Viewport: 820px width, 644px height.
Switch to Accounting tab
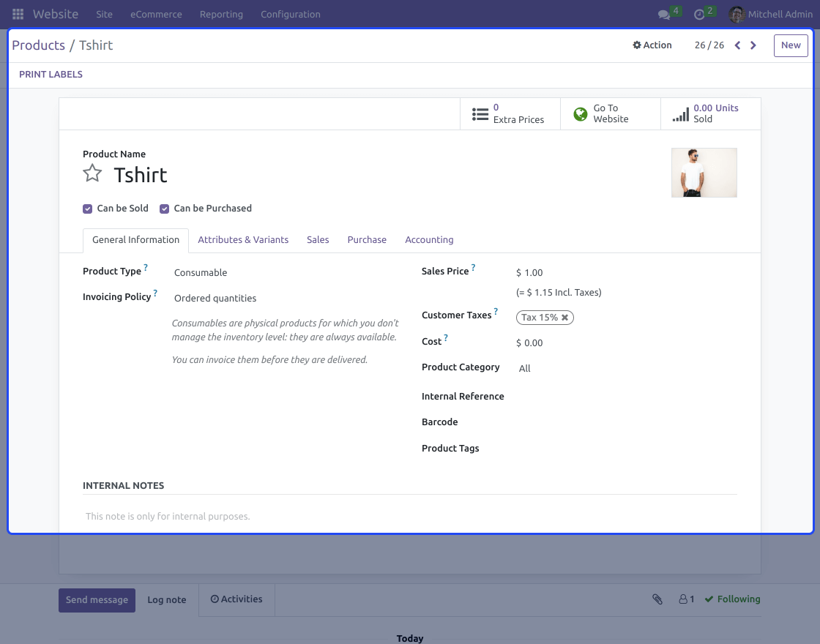429,240
